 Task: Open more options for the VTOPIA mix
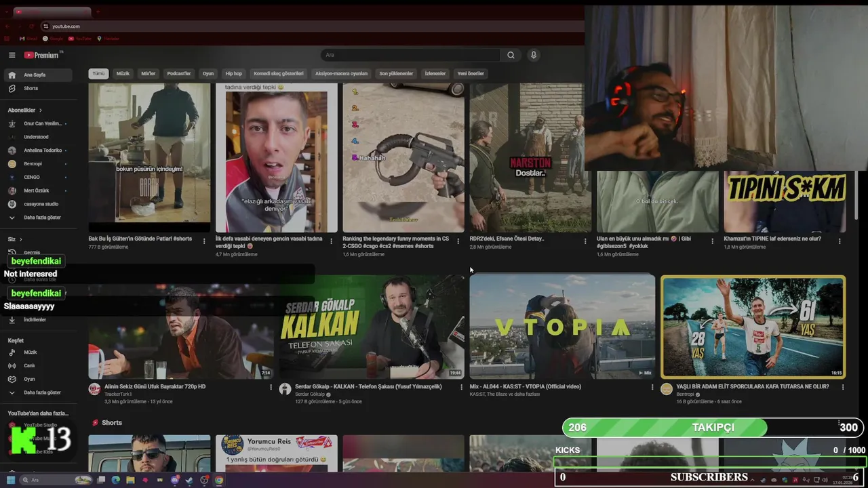tap(652, 388)
